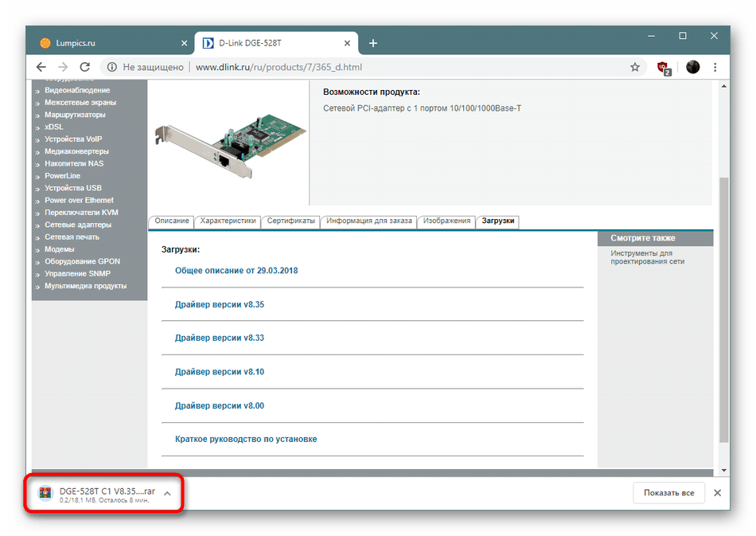The height and width of the screenshot is (536, 756).
Task: Open Межсетевые экраны category
Action: [80, 102]
